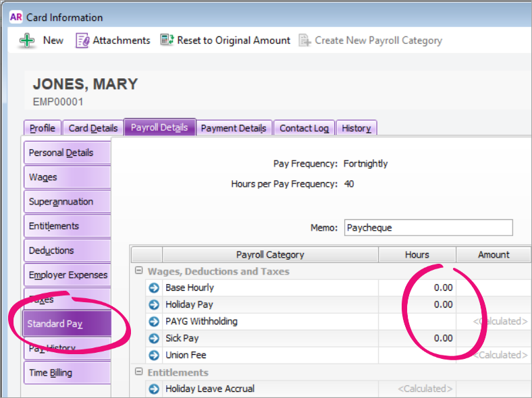Go to the Contact Log tab
This screenshot has height=398, width=532.
304,128
